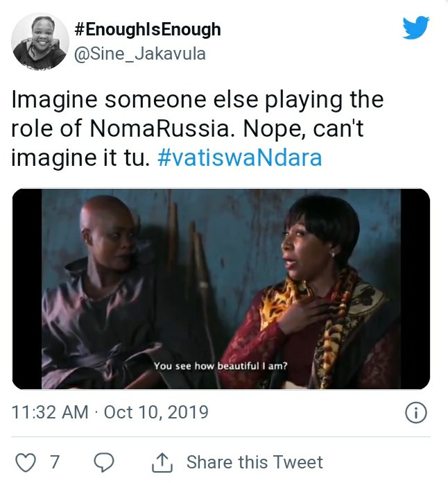
Task: Open the #vatiswaNdara hashtag link
Action: [240, 158]
